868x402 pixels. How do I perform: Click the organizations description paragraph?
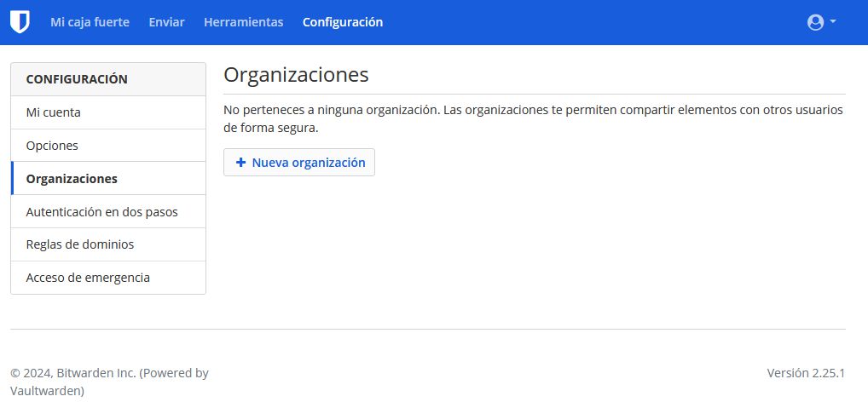coord(533,119)
